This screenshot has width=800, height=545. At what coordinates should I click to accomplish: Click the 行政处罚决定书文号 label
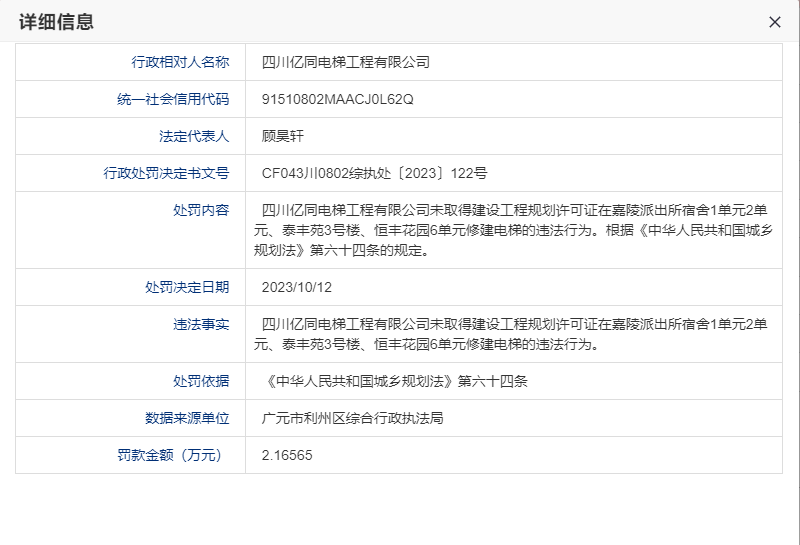166,173
